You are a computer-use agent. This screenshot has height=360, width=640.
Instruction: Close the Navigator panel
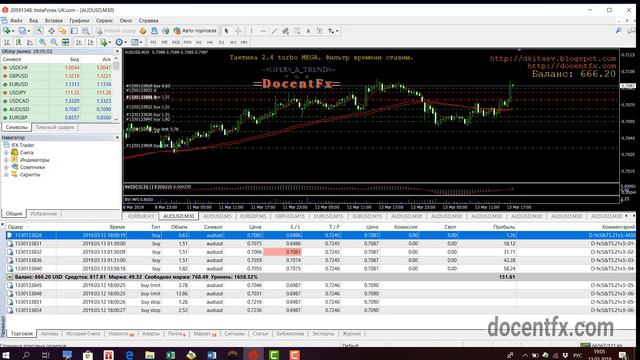click(117, 138)
